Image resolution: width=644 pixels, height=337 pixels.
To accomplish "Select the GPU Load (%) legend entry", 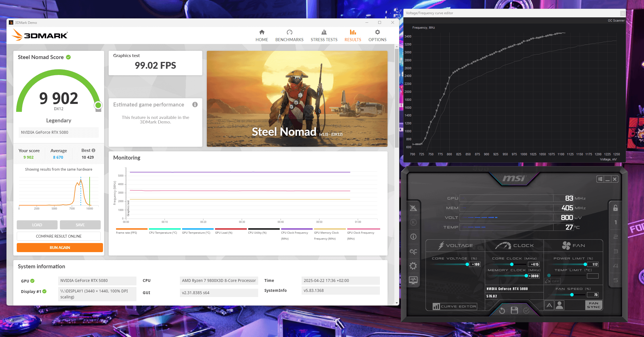I will coord(231,231).
